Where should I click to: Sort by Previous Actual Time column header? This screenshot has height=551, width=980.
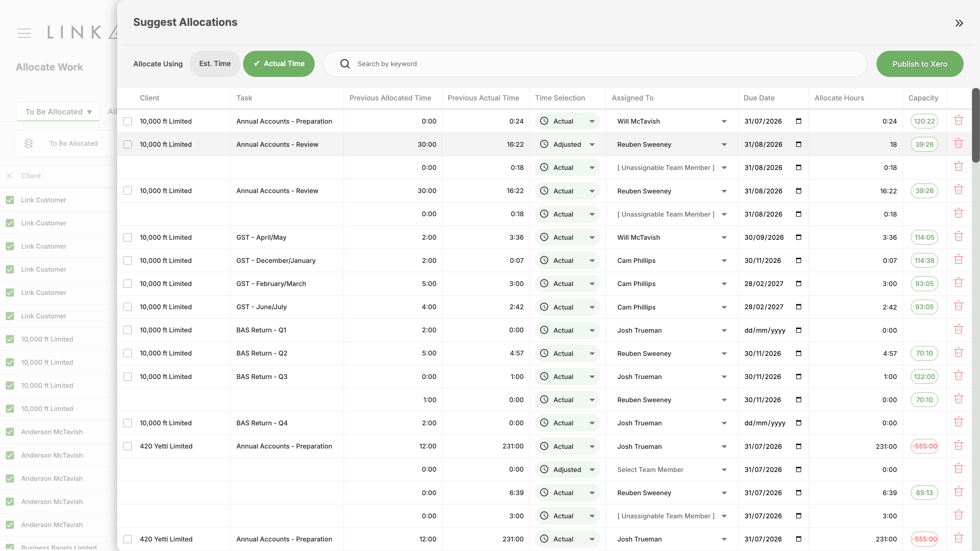point(483,98)
